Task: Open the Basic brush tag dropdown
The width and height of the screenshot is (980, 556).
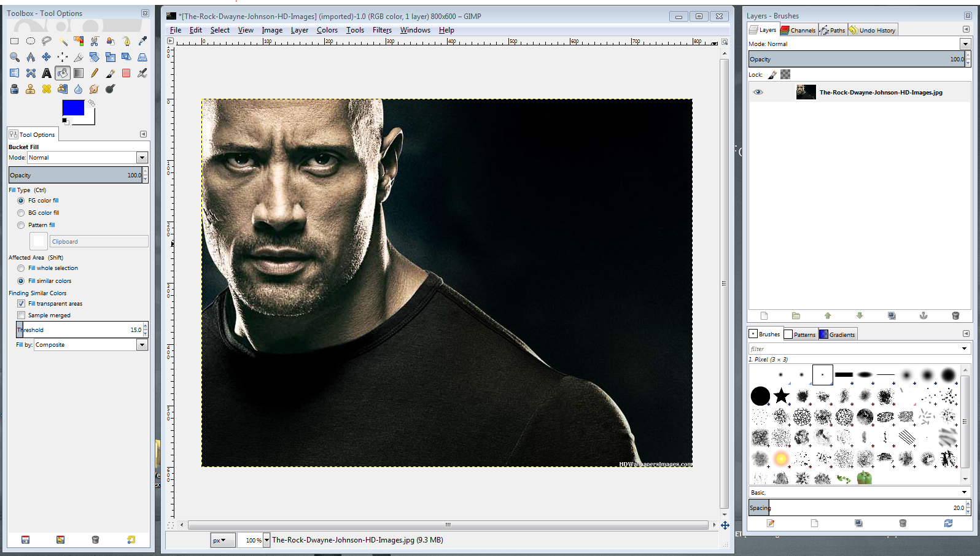Action: coord(964,492)
